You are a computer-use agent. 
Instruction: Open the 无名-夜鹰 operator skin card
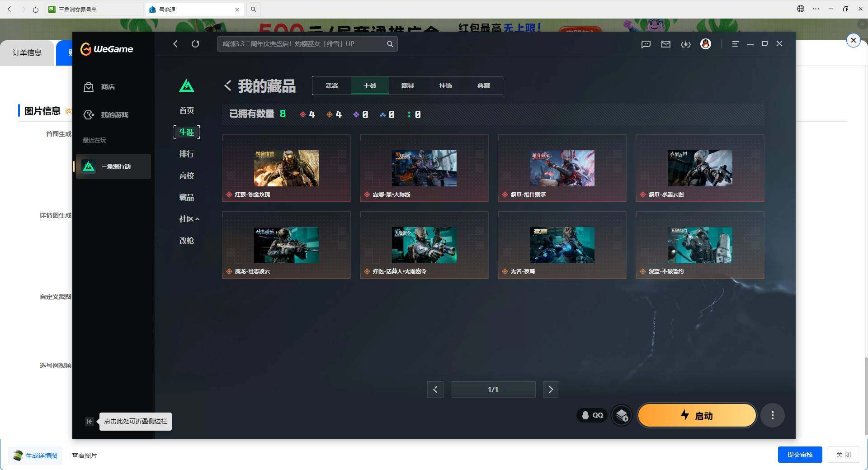[x=562, y=245]
